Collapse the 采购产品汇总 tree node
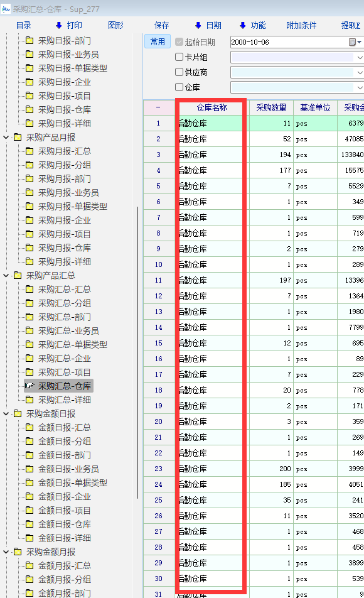The width and height of the screenshot is (364, 598). coord(6,275)
